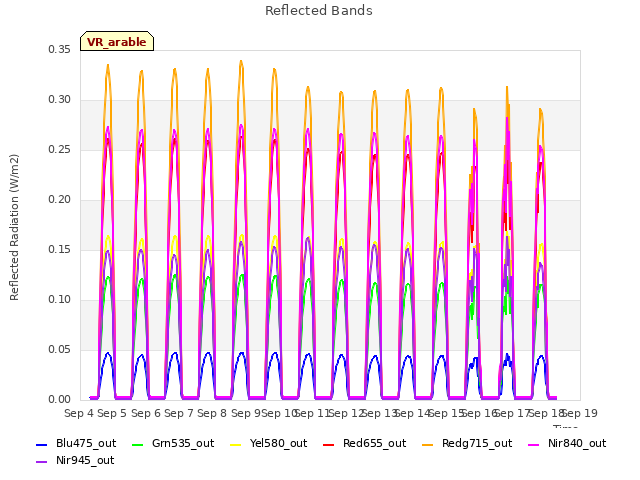Click the 0.15 y-axis tick label
The height and width of the screenshot is (480, 640).
tap(60, 249)
